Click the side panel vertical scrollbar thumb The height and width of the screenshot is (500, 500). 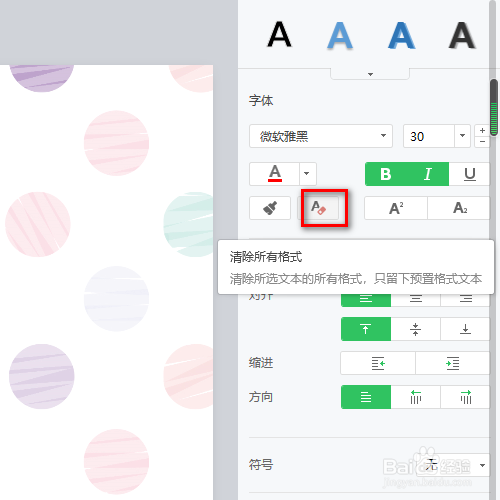click(x=494, y=107)
